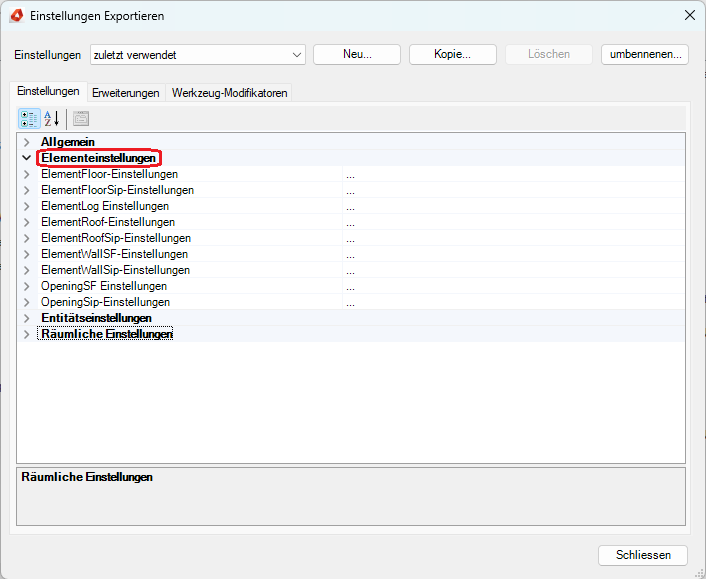Select ElementFloor-Einstellungen label
Viewport: 706px width, 579px height.
[x=109, y=174]
